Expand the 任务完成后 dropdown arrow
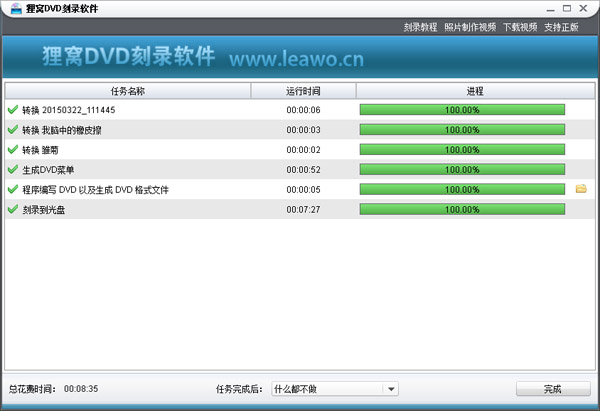Viewport: 600px width, 411px height. click(391, 389)
